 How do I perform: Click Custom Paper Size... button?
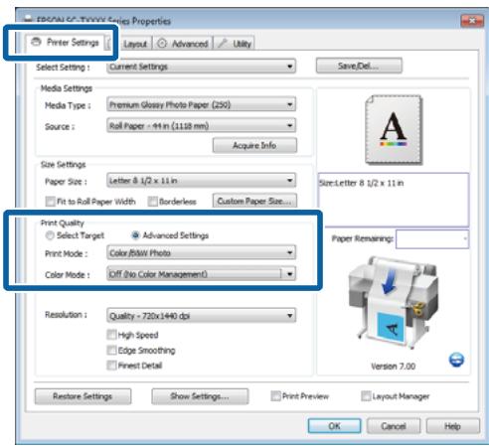pos(254,201)
